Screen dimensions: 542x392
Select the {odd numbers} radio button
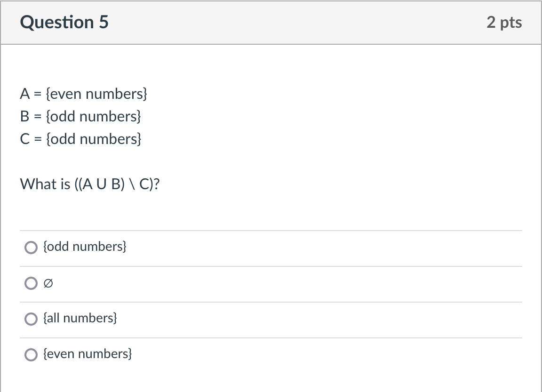pyautogui.click(x=31, y=247)
